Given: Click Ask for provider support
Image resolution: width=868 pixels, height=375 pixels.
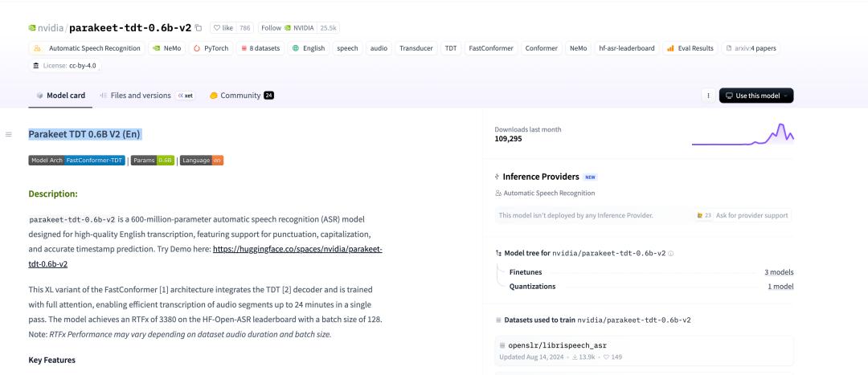Looking at the screenshot, I should coord(747,215).
